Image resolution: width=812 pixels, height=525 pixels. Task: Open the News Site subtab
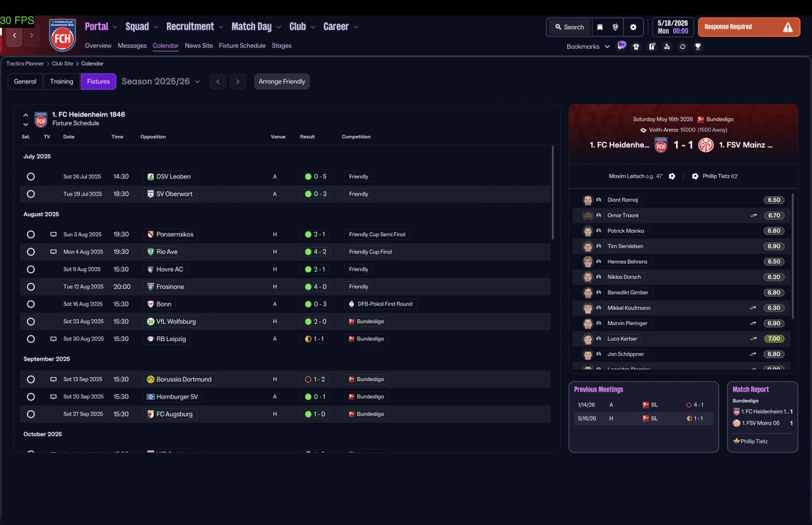(199, 46)
